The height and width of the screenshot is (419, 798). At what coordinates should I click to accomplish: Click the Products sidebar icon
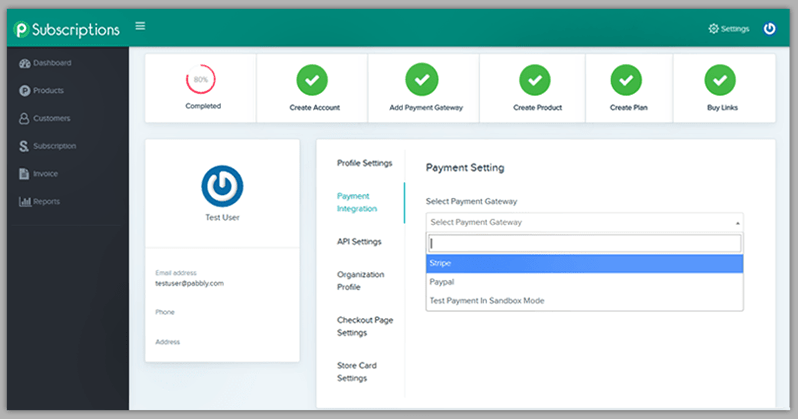coord(24,91)
